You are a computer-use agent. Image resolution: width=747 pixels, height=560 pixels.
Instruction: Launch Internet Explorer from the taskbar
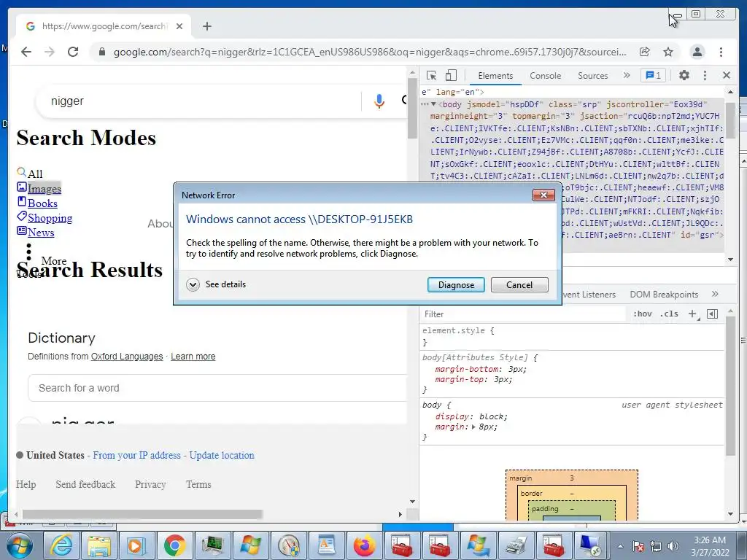click(61, 545)
